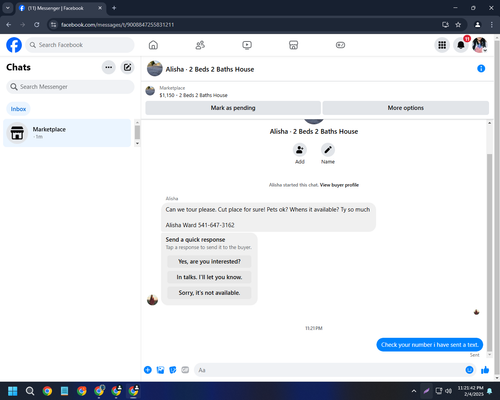500x400 pixels.
Task: Click the Mark as pending button
Action: click(x=233, y=108)
